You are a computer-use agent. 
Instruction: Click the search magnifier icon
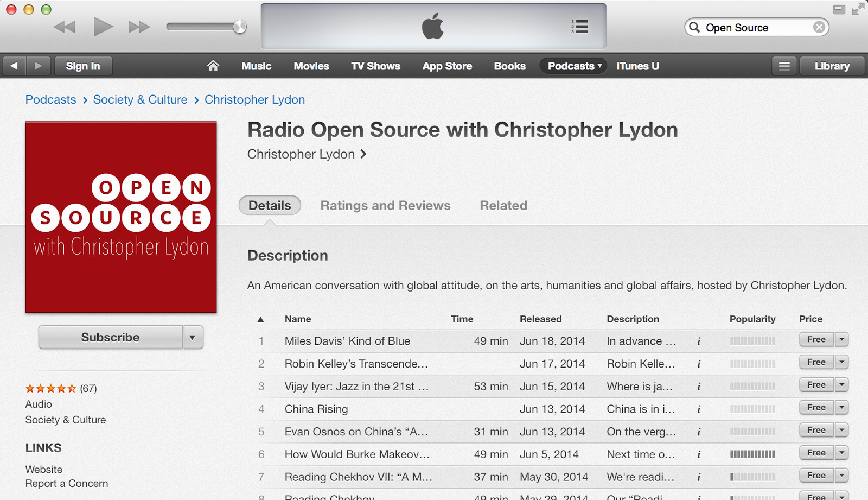point(694,27)
